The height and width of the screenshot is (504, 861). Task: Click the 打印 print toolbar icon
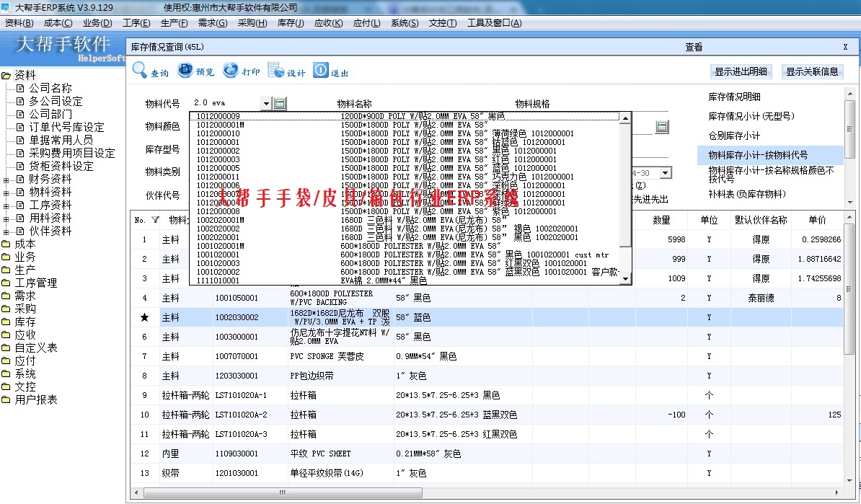click(x=231, y=70)
